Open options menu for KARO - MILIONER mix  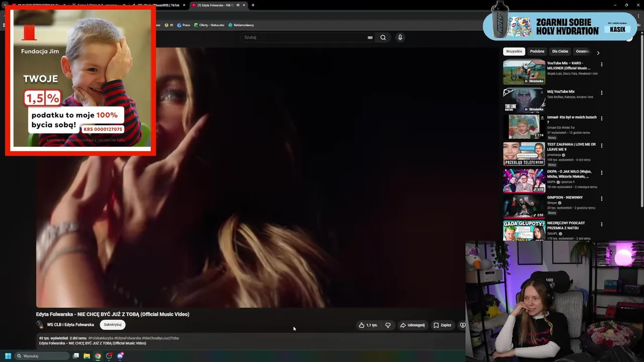coord(601,64)
